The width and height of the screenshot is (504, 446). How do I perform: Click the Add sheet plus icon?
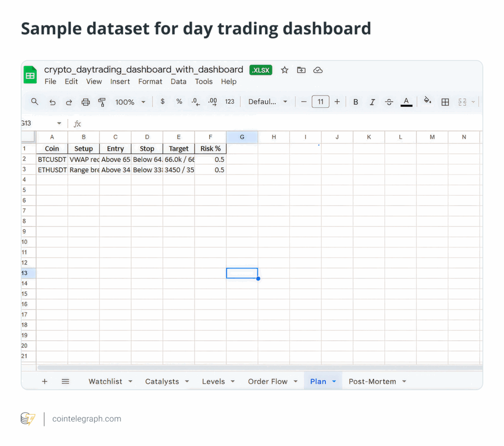point(45,381)
